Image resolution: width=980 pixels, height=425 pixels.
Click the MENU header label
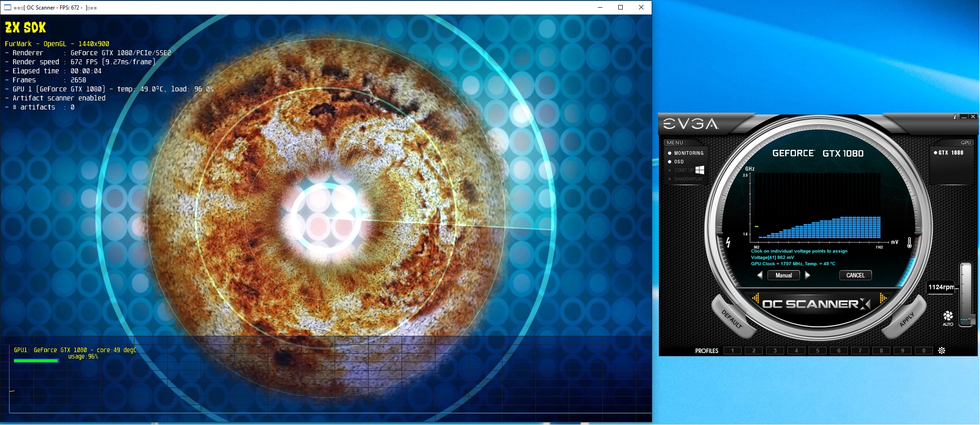click(x=675, y=143)
